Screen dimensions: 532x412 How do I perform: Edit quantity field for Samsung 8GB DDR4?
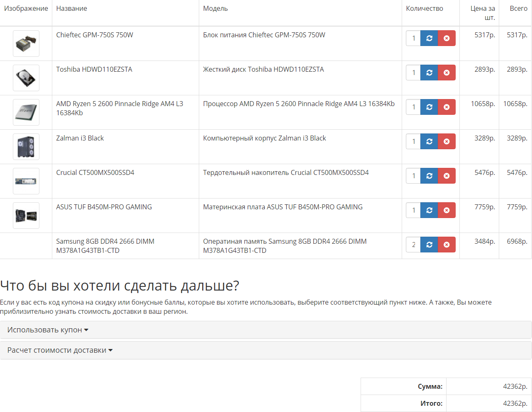point(413,245)
